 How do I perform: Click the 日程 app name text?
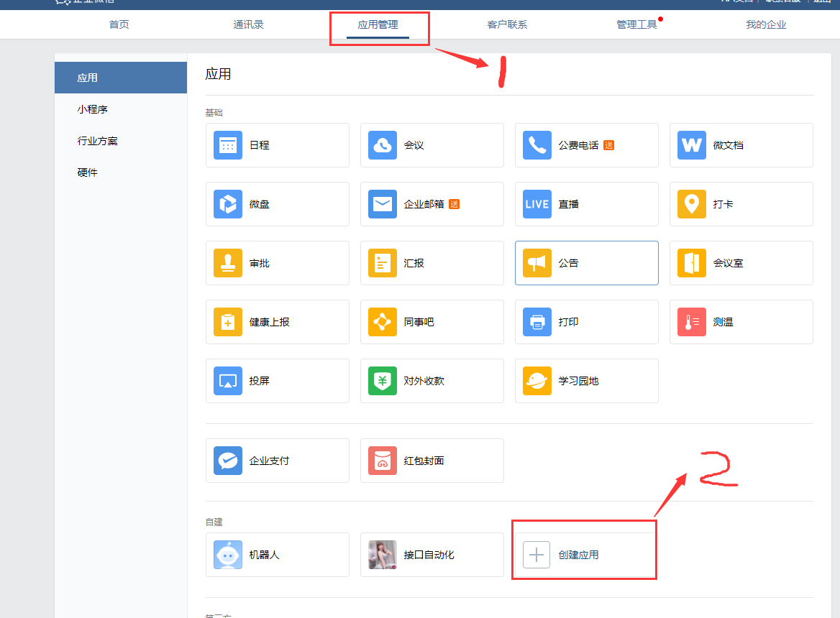(260, 145)
